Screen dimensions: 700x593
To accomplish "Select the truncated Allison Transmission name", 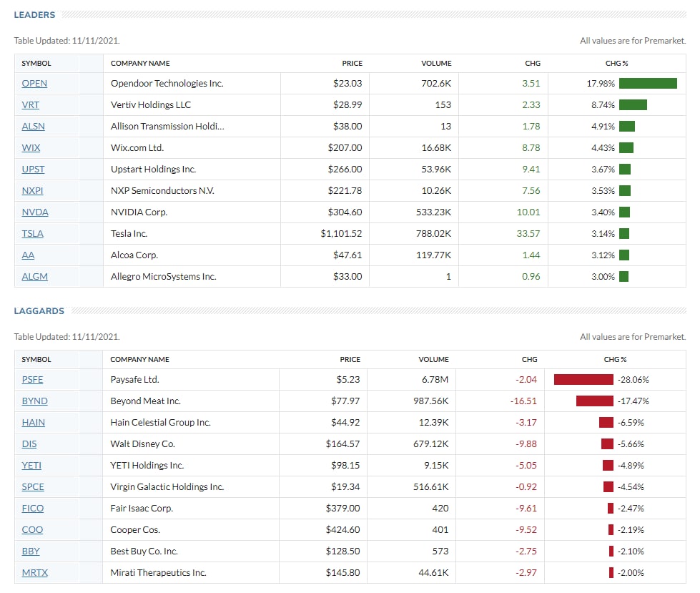I will click(x=167, y=127).
